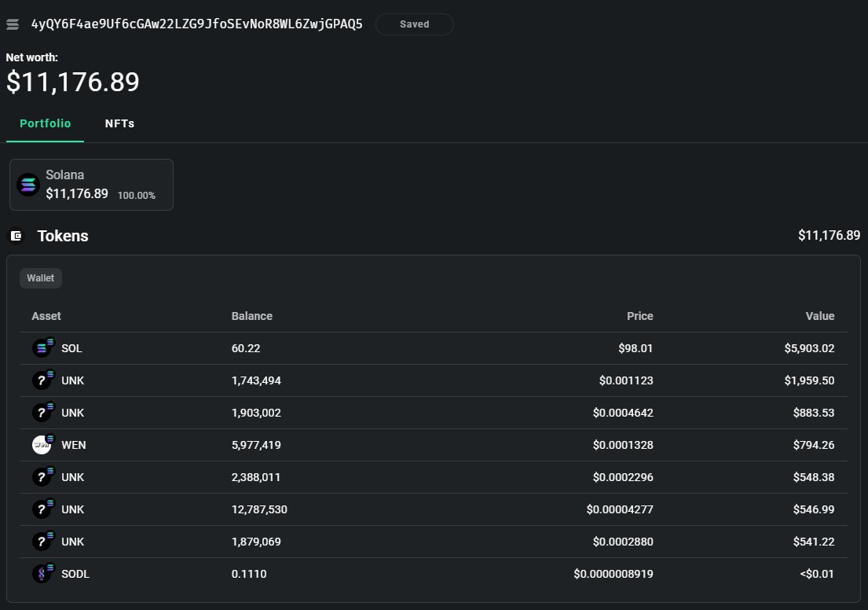Click the WEN asset name
The image size is (868, 610).
(x=74, y=445)
